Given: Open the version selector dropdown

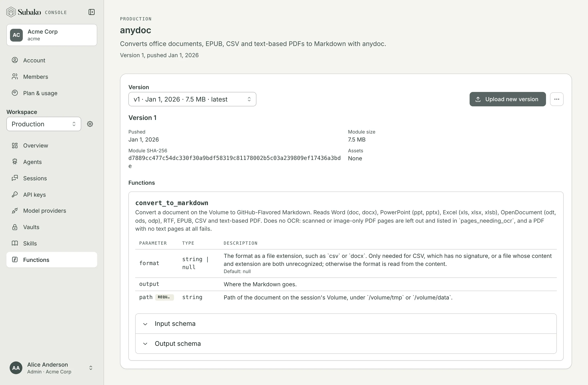Looking at the screenshot, I should [x=192, y=99].
